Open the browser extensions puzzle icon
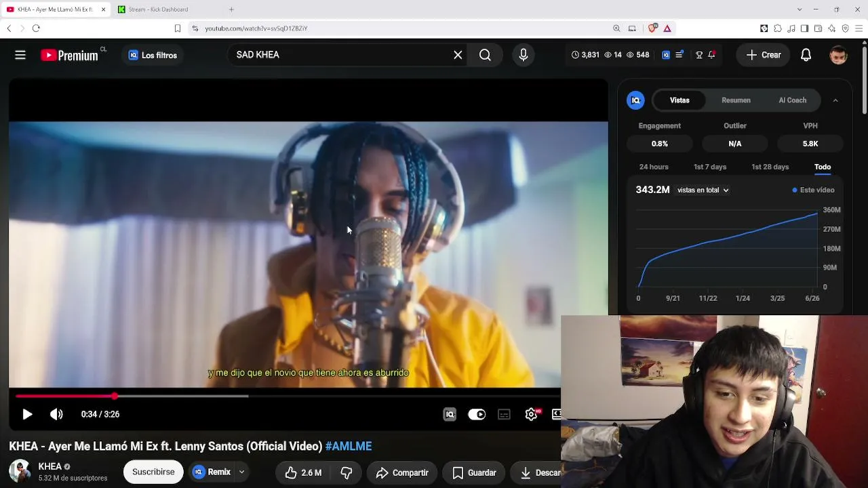The height and width of the screenshot is (488, 868). 777,28
